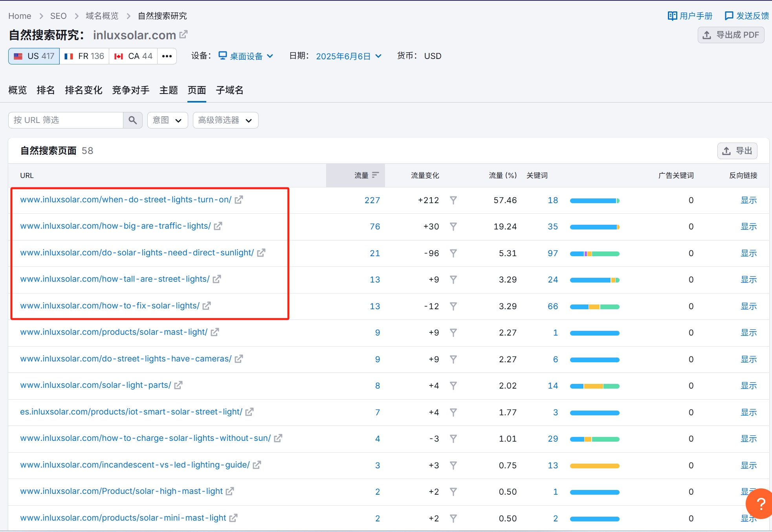772x532 pixels.
Task: Open external link icon next to inluxsolar.com title
Action: point(183,35)
